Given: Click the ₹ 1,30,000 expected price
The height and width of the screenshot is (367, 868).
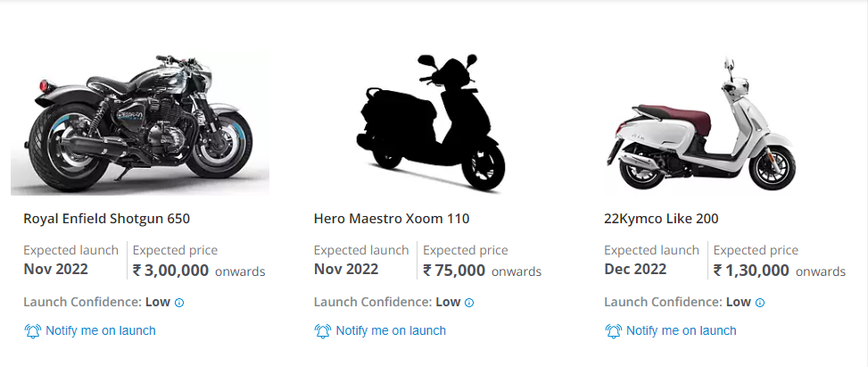Looking at the screenshot, I should [x=751, y=270].
